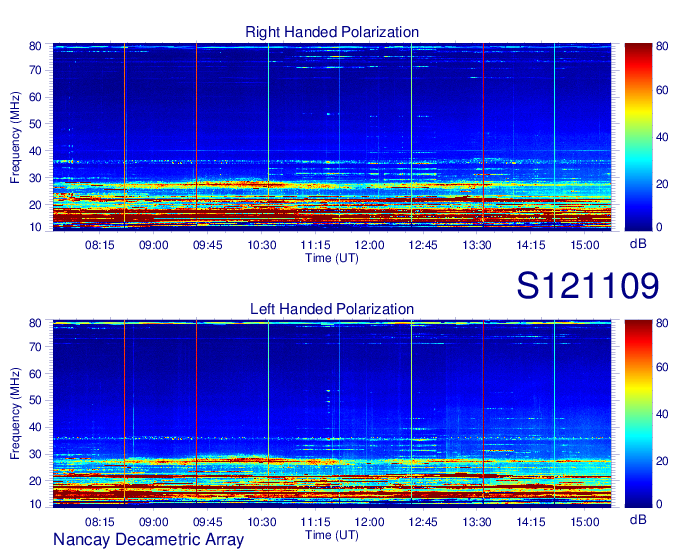Click the 60 dB tick on upper colorbar
Image resolution: width=680 pixels, height=552 pixels.
coord(662,90)
